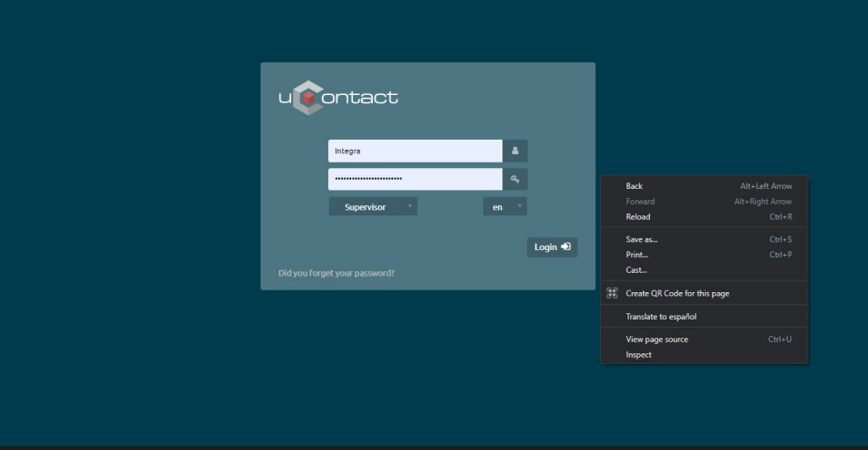
Task: Click the key icon beside password field
Action: click(515, 179)
